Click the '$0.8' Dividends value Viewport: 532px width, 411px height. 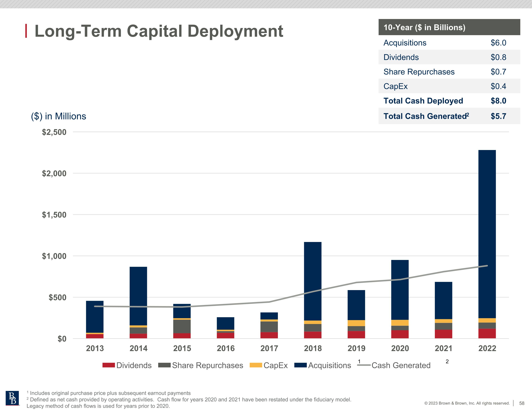[498, 57]
